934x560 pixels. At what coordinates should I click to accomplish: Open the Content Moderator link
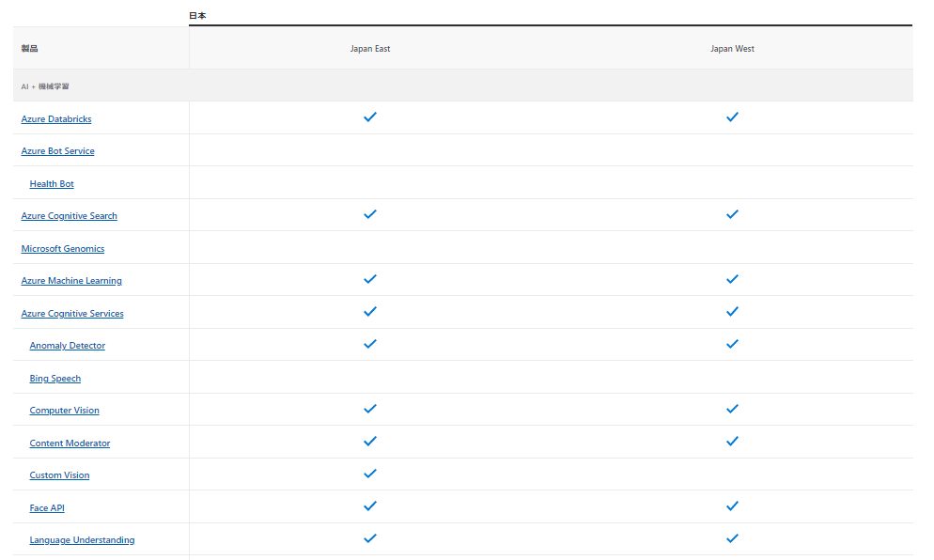pyautogui.click(x=70, y=443)
